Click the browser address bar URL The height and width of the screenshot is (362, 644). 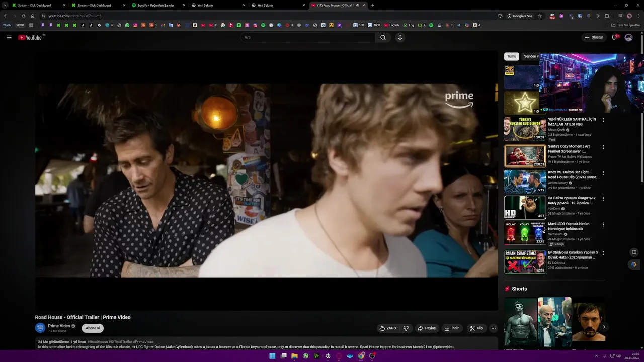(75, 16)
